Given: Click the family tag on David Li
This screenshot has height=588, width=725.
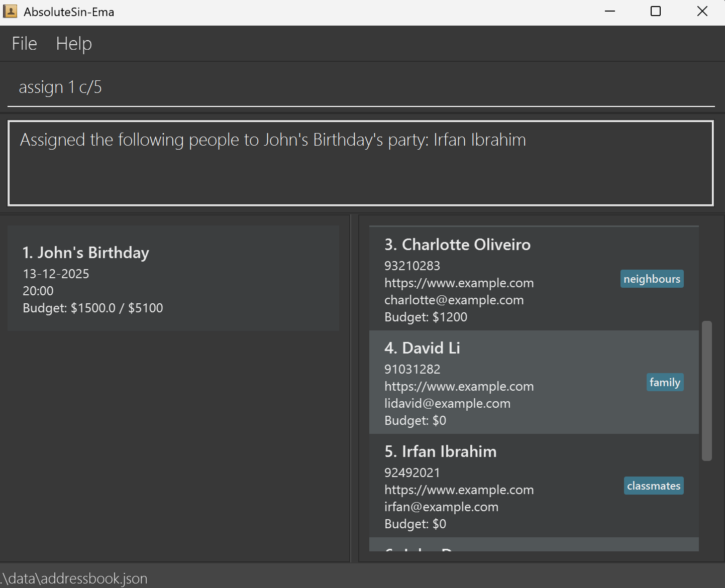Looking at the screenshot, I should [x=664, y=383].
